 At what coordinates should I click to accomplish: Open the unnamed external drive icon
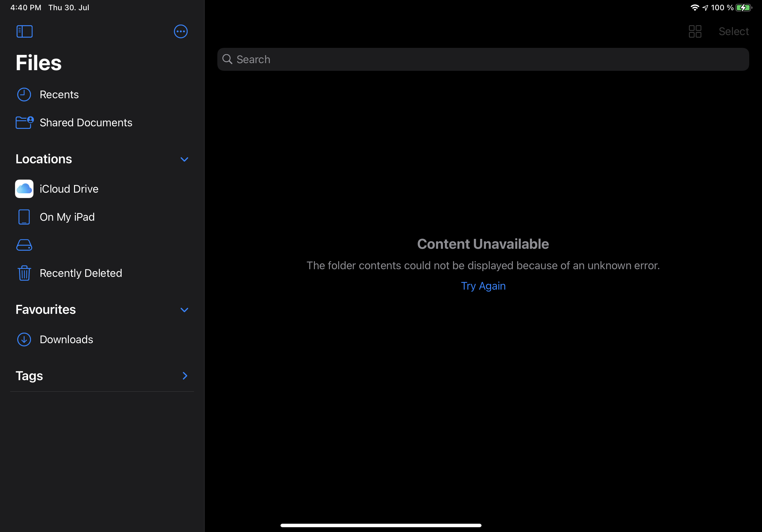pyautogui.click(x=24, y=245)
